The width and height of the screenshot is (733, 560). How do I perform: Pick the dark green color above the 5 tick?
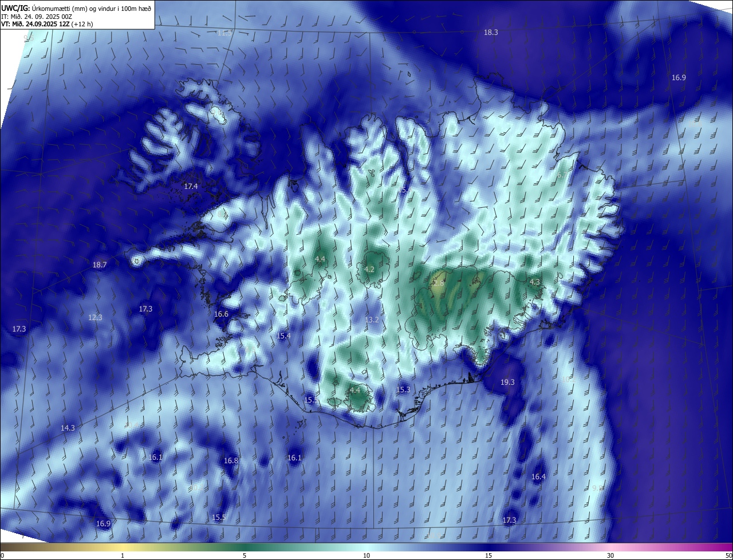point(245,547)
